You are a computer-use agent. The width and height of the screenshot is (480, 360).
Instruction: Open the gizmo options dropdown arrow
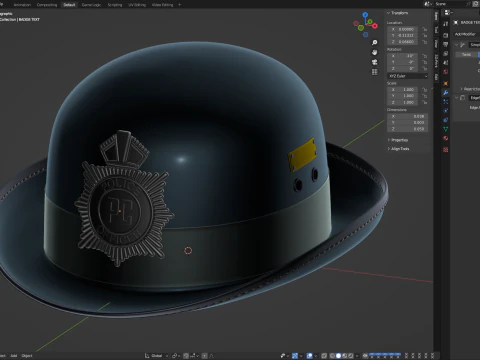pyautogui.click(x=301, y=356)
